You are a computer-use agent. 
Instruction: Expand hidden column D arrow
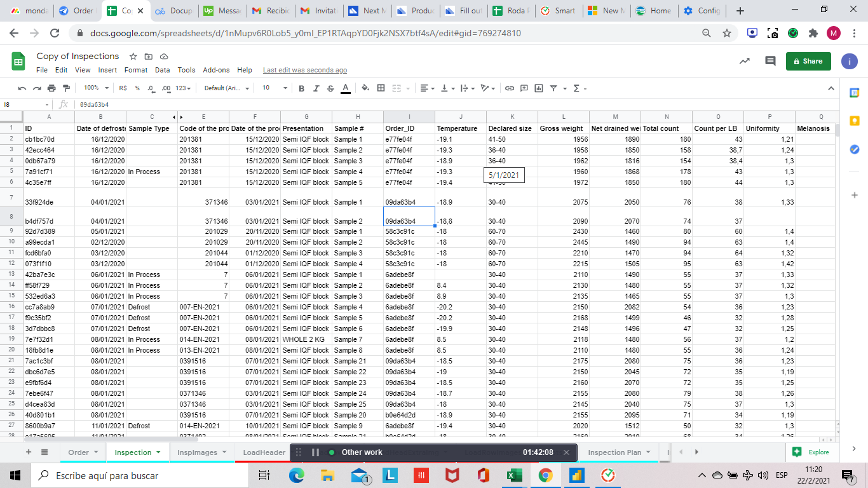click(180, 117)
